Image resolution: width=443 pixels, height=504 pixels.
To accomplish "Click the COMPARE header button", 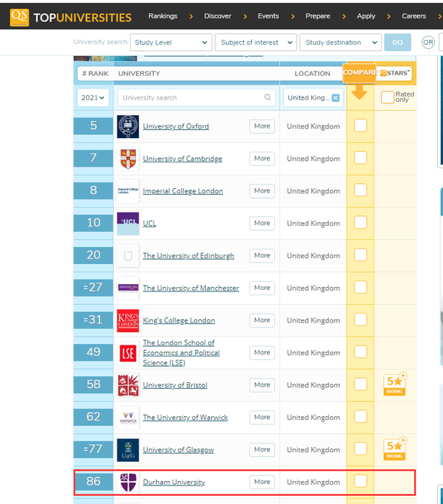I will tap(360, 72).
